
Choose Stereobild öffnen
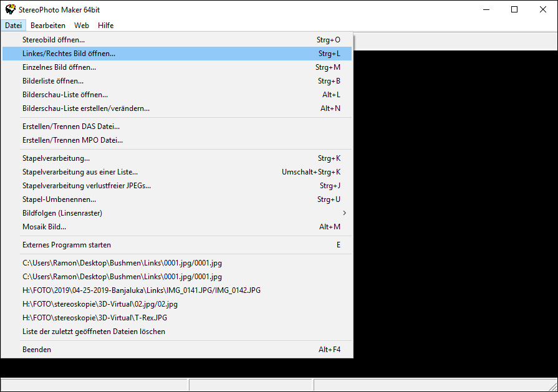(177, 40)
